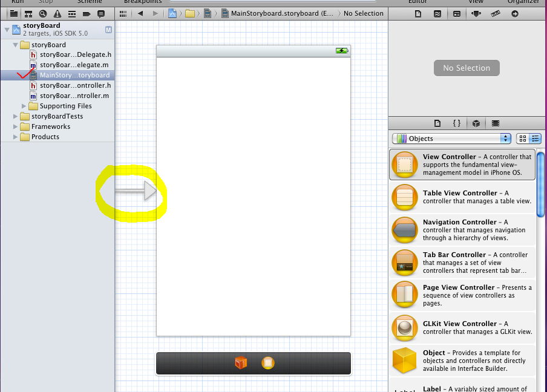
Task: Click the object library scrollbar
Action: coord(541,185)
